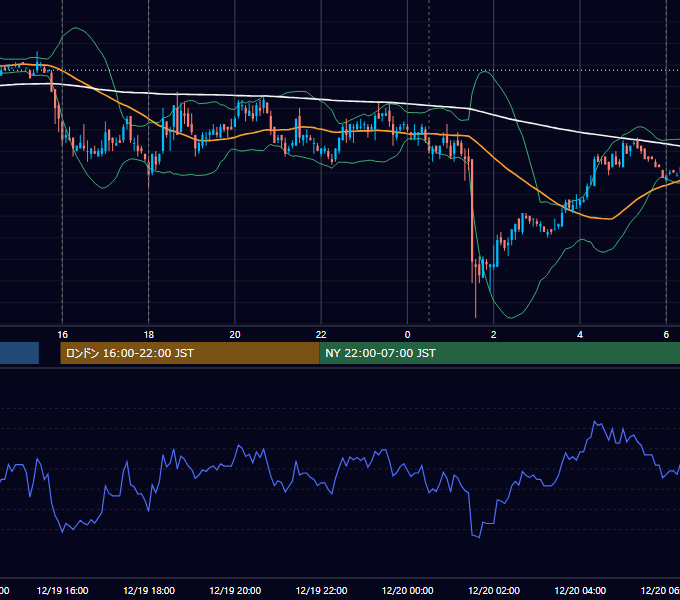The height and width of the screenshot is (600, 680).
Task: Click the 0 hour label on upper time axis
Action: click(x=407, y=334)
